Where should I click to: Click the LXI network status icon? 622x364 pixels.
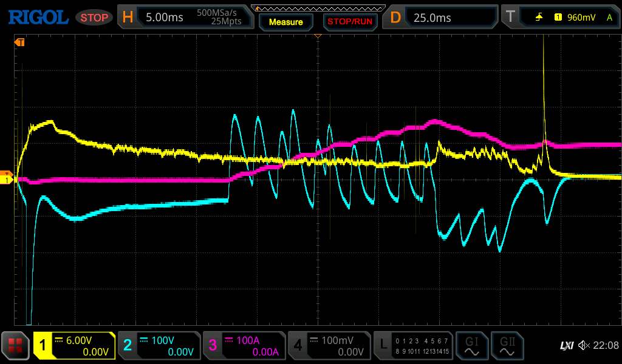click(x=566, y=346)
